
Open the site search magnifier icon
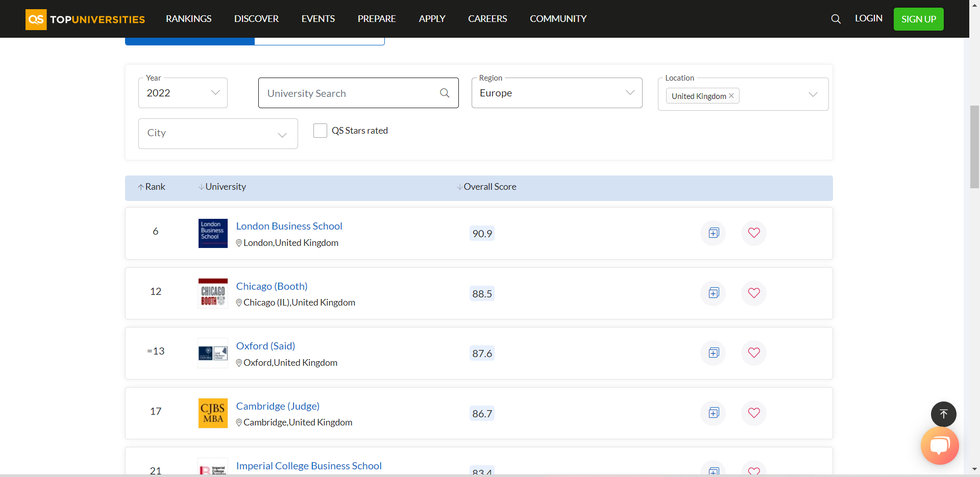pos(836,19)
